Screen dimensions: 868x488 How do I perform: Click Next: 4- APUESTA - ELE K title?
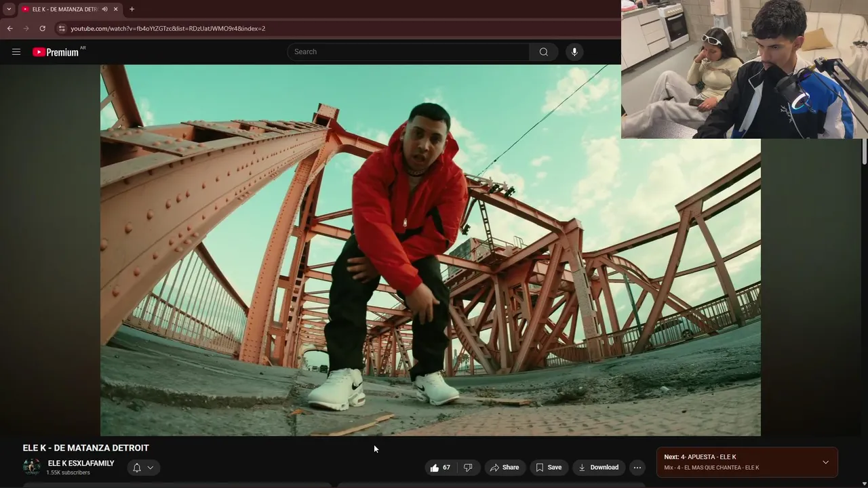(x=700, y=457)
